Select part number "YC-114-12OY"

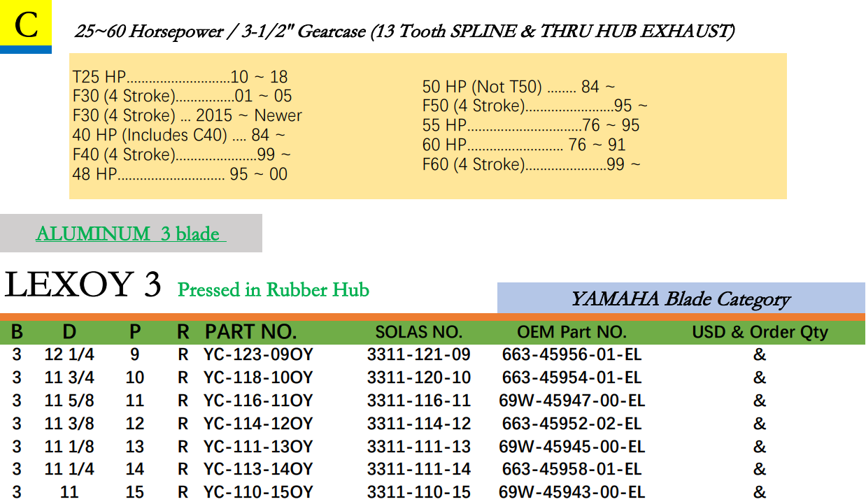258,424
